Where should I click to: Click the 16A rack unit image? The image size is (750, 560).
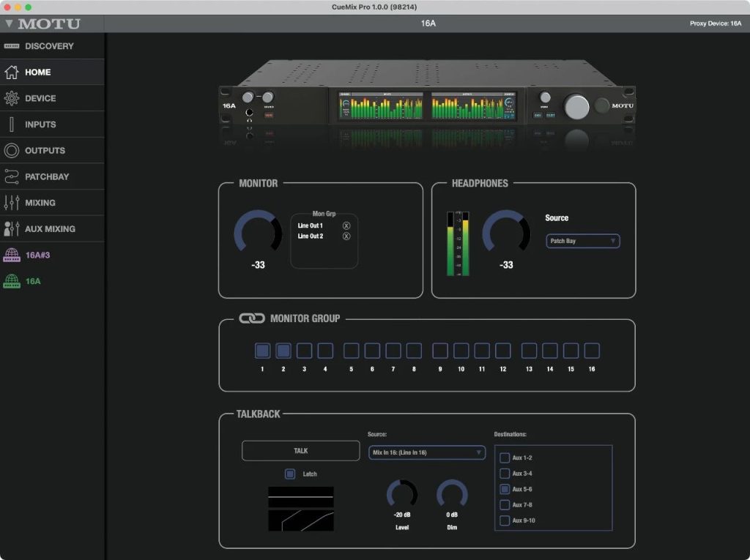(x=426, y=102)
